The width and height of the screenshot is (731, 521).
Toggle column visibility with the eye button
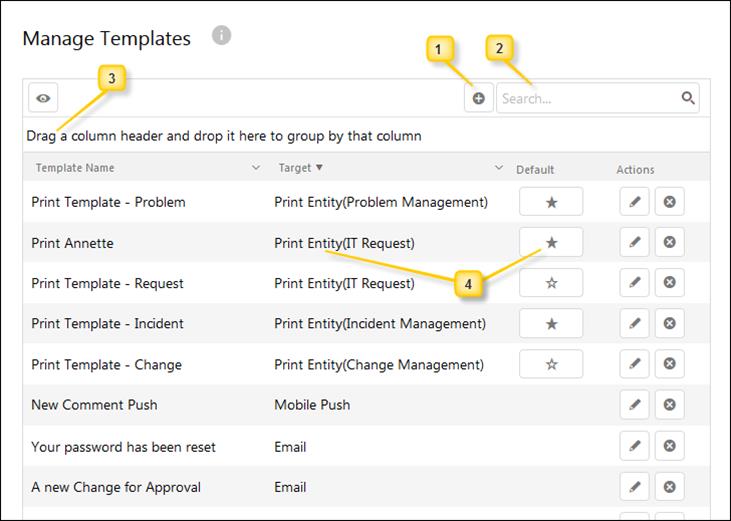tap(44, 98)
